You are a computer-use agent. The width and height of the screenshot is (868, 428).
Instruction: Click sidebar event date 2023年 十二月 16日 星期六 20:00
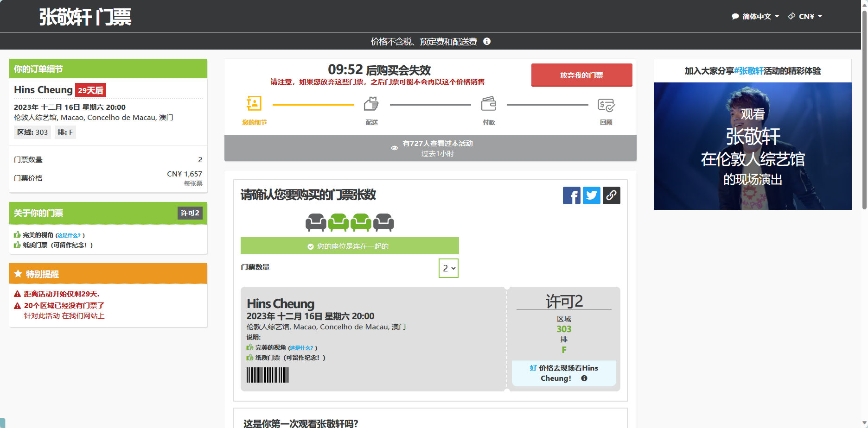coord(70,107)
